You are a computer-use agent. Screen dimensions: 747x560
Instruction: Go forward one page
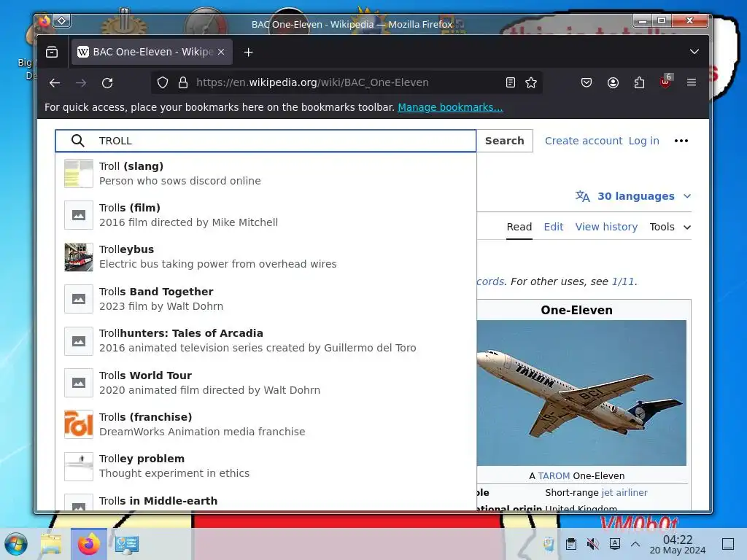(x=81, y=83)
